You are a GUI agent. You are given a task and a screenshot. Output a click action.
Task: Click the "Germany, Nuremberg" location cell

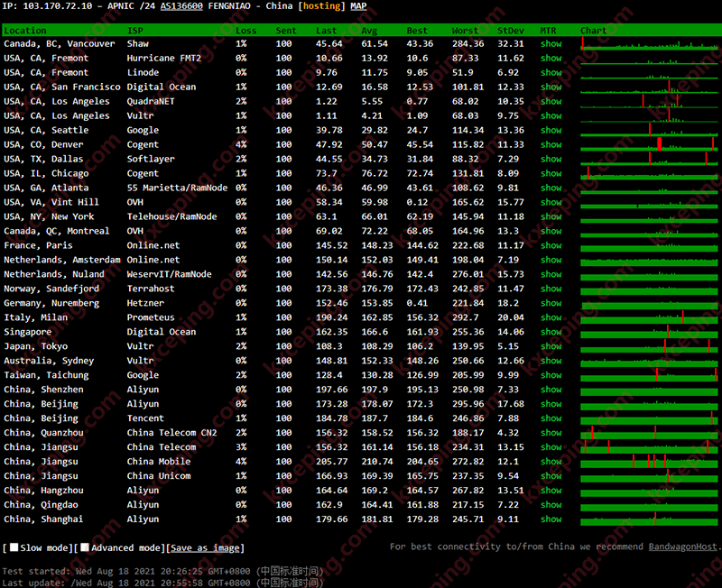coord(51,303)
